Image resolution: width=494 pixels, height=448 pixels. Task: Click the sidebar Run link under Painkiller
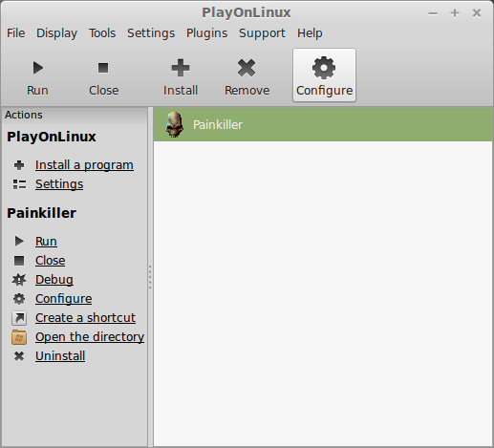(46, 242)
